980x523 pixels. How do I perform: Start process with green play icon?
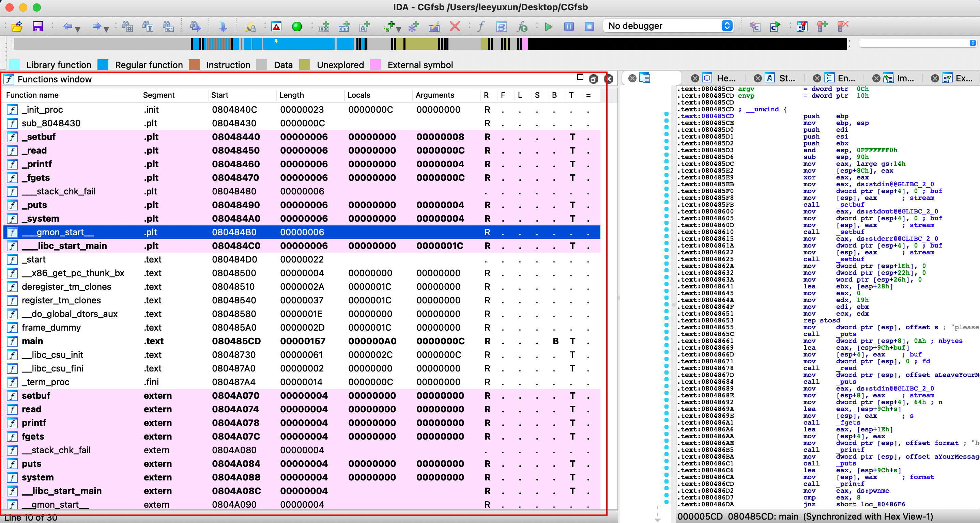click(548, 26)
